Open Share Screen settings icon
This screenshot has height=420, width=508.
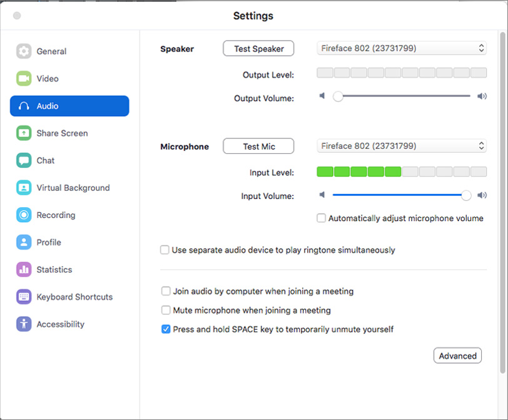coord(24,133)
